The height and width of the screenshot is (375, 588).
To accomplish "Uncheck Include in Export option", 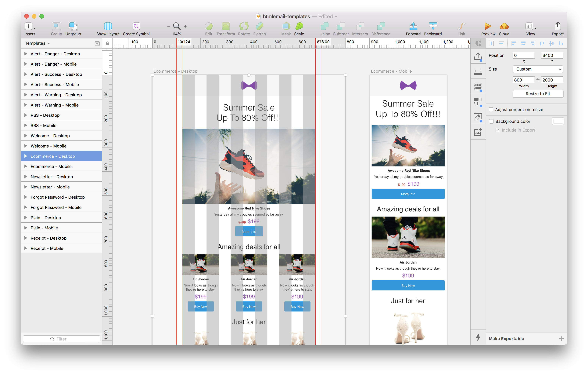I will tap(498, 130).
